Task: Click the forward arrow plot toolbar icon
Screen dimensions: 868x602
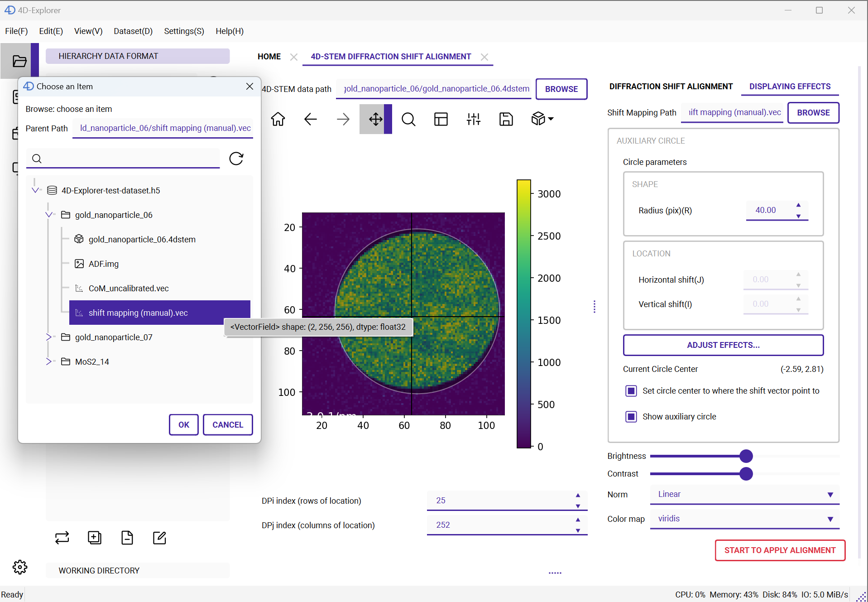Action: pos(343,119)
